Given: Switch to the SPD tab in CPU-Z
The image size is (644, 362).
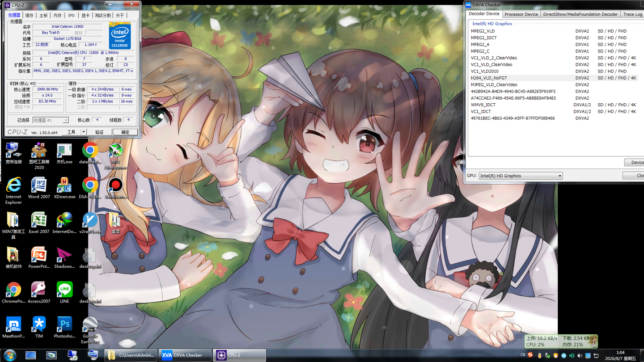Looking at the screenshot, I should pos(71,15).
